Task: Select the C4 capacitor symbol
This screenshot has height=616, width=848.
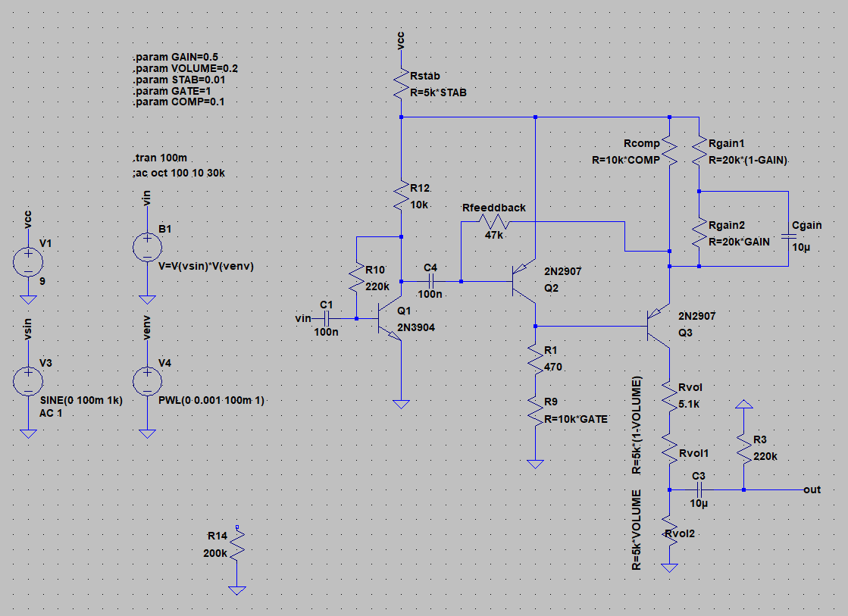Action: [x=431, y=281]
